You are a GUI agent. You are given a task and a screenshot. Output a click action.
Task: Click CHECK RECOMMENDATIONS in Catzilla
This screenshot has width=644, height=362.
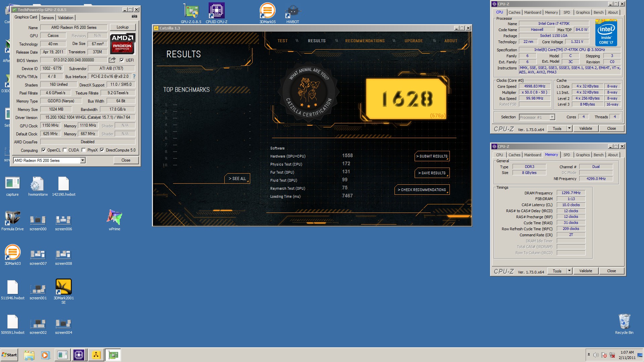(422, 190)
